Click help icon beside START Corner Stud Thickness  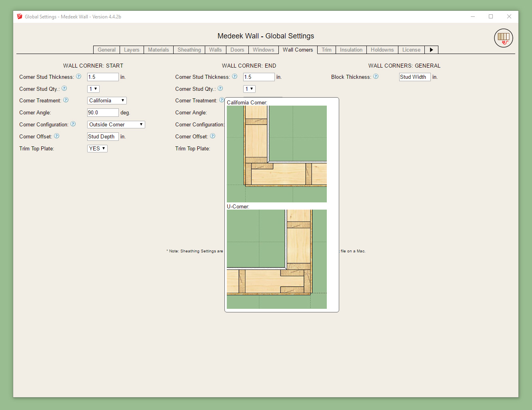(79, 76)
